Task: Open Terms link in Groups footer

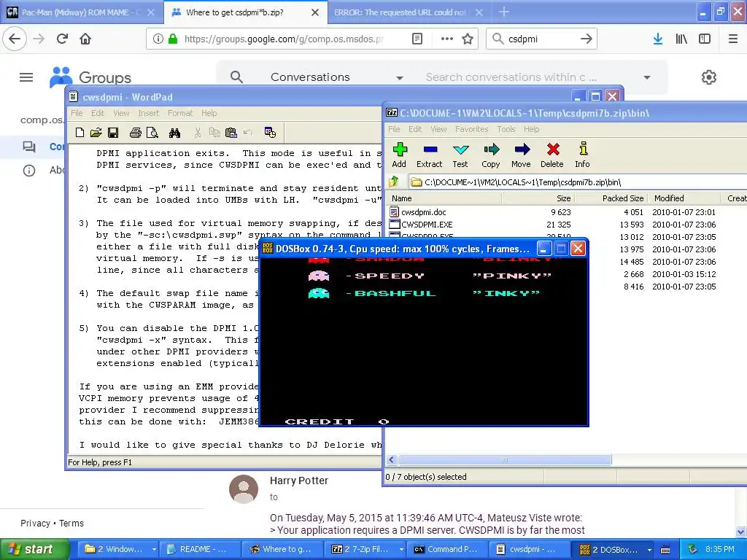Action: [x=71, y=524]
